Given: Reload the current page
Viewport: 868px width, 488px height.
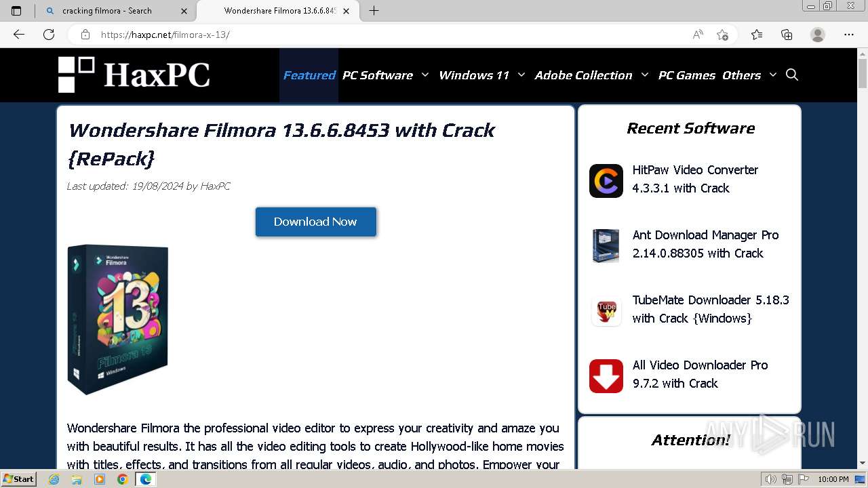Looking at the screenshot, I should click(49, 35).
